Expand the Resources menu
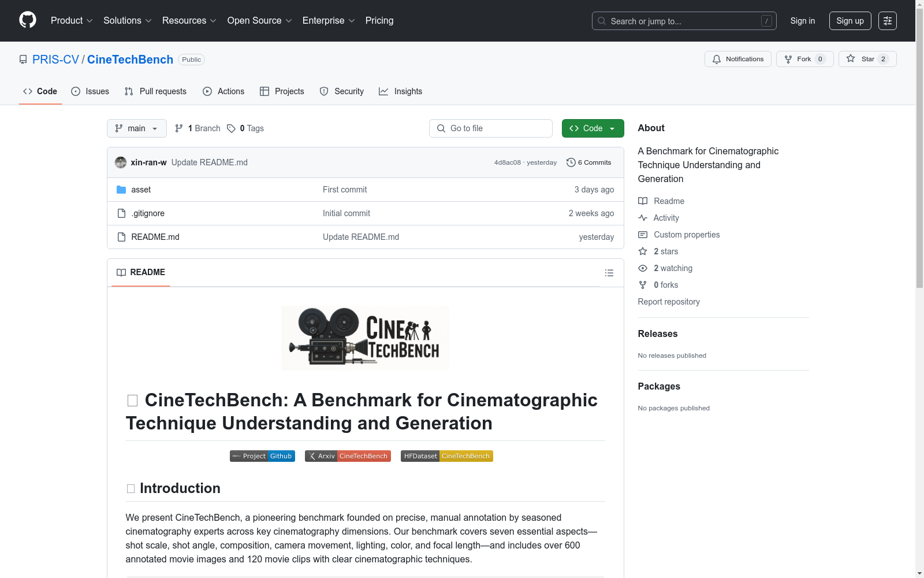924x578 pixels. pyautogui.click(x=189, y=21)
